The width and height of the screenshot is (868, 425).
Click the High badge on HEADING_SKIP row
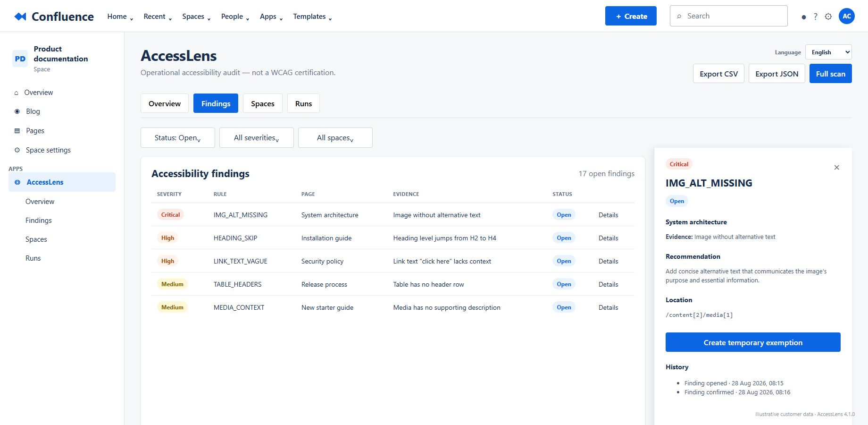point(167,238)
